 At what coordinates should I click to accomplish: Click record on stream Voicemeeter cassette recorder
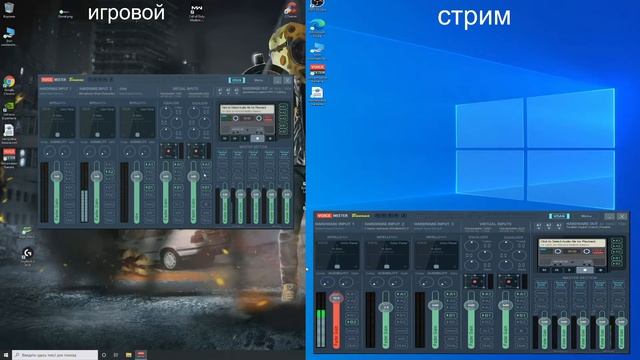[x=600, y=270]
